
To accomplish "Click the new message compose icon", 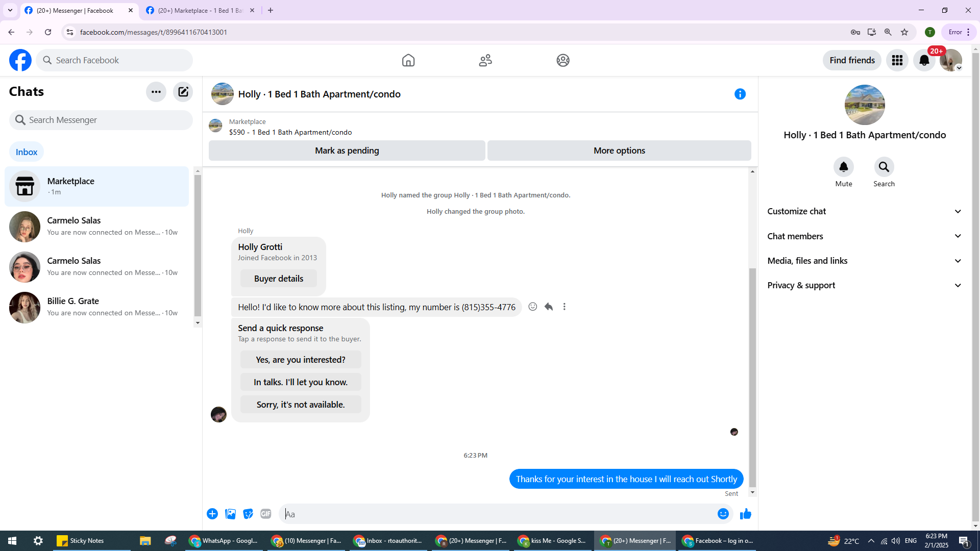I will [x=183, y=92].
